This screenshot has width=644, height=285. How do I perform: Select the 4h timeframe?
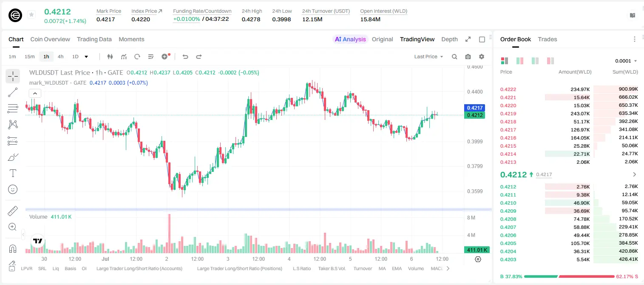[60, 57]
